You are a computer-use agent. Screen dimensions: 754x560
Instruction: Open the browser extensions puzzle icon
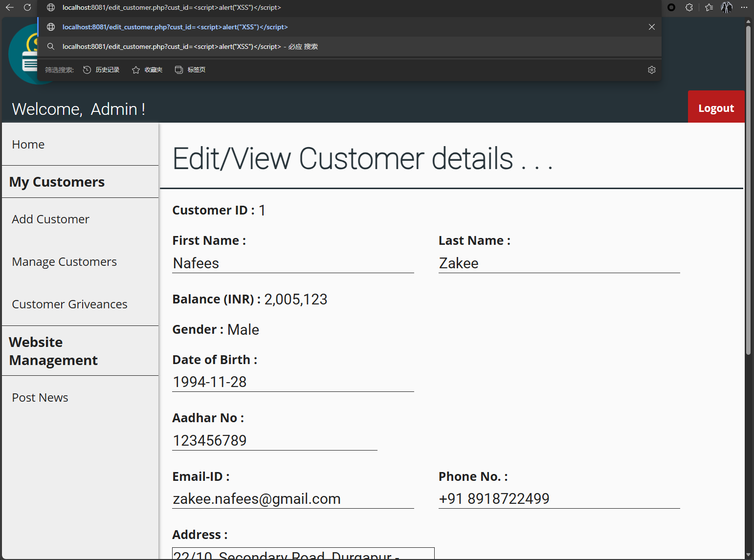click(689, 7)
